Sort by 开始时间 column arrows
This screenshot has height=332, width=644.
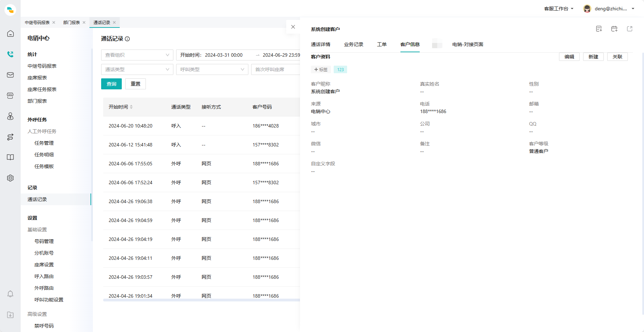pyautogui.click(x=131, y=107)
